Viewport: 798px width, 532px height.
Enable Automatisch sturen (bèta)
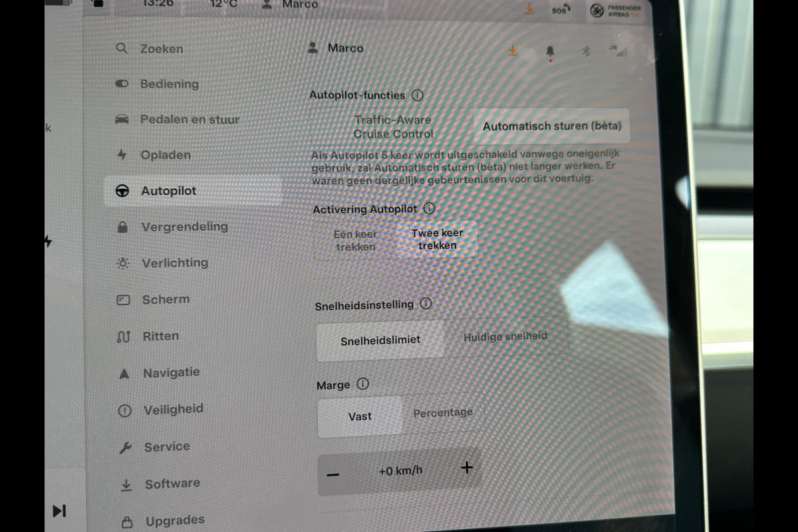pos(551,126)
